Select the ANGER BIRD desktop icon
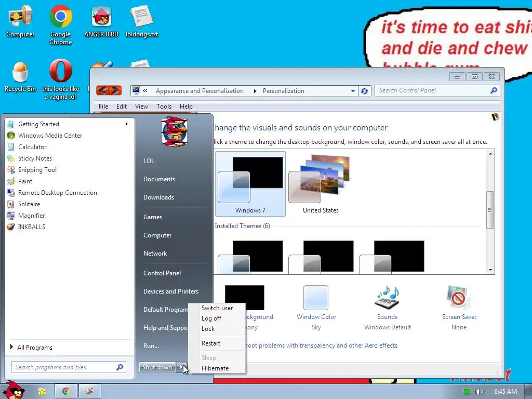This screenshot has width=532, height=399. [x=101, y=21]
